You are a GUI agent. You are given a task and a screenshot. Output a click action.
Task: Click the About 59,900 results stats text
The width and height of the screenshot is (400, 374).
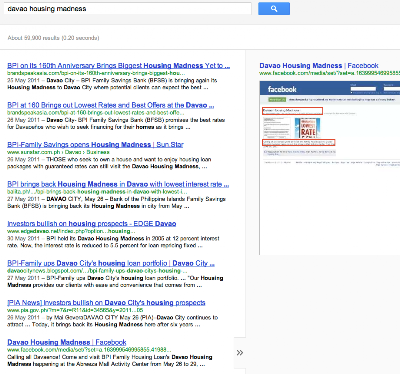pos(53,38)
